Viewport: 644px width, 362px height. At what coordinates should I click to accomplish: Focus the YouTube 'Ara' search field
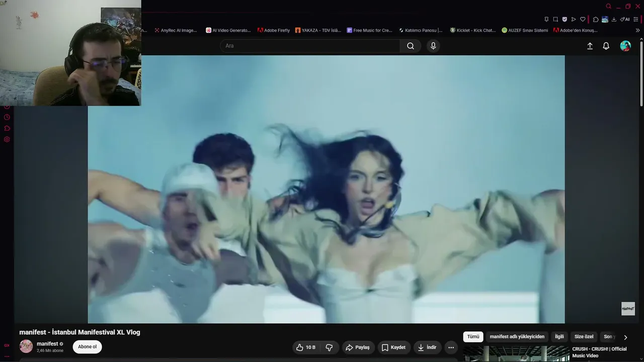pos(310,46)
